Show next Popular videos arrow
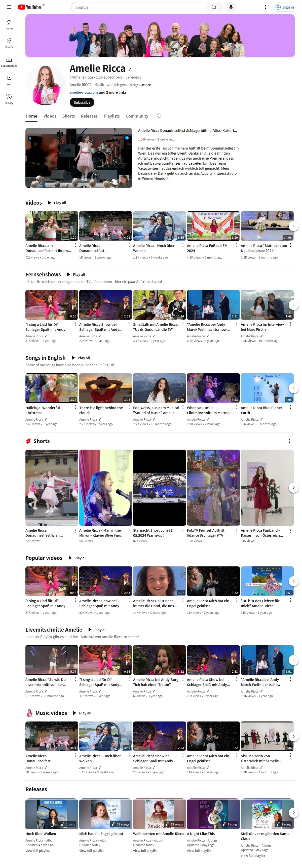Screen dimensions: 302x868 [294, 581]
